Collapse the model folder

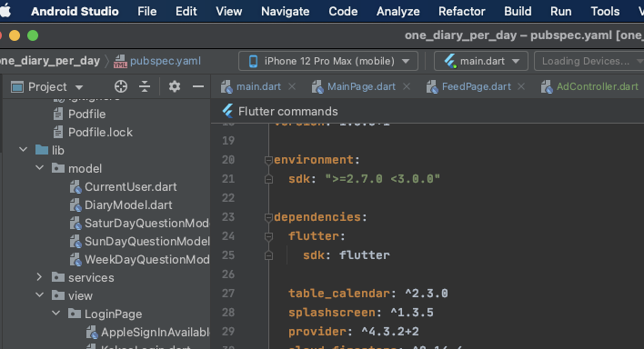click(x=40, y=168)
